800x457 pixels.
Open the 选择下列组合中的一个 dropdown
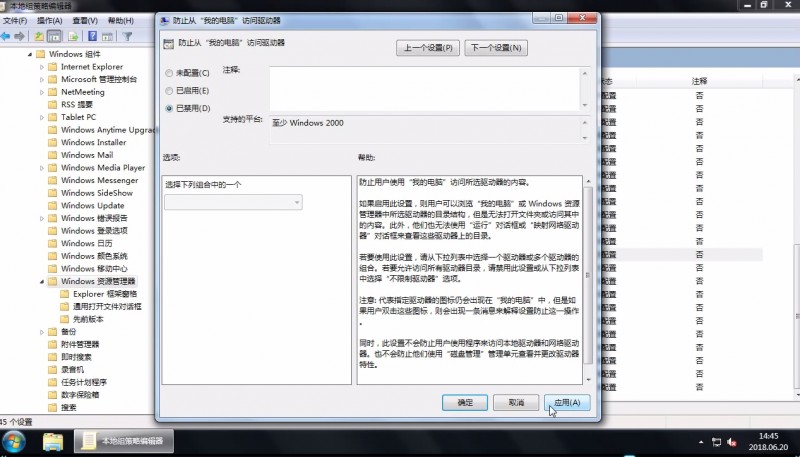tap(233, 202)
